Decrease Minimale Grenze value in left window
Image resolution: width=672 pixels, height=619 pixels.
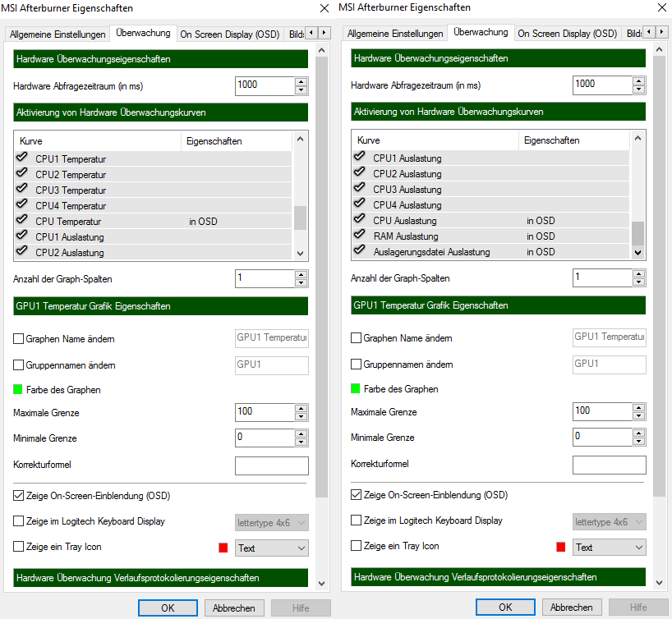point(301,442)
